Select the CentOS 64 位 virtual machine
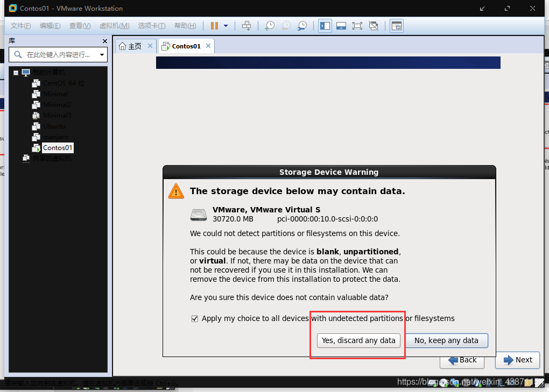Image resolution: width=549 pixels, height=392 pixels. pyautogui.click(x=64, y=83)
